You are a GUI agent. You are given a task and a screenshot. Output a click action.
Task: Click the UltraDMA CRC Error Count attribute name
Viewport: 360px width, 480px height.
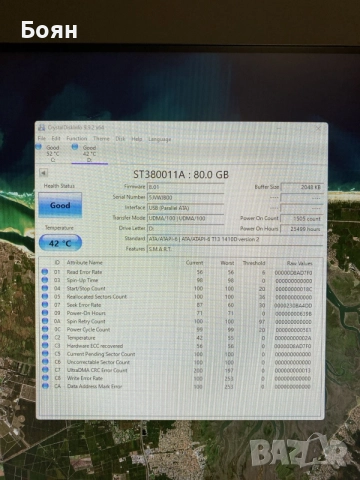(x=97, y=370)
